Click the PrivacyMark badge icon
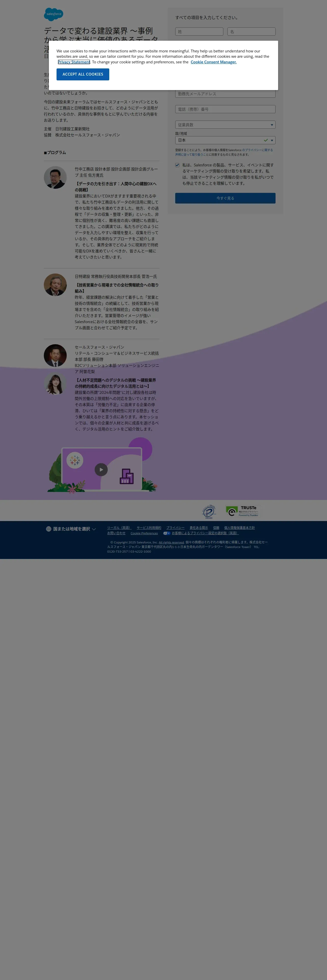This screenshot has height=980, width=327. [x=209, y=512]
